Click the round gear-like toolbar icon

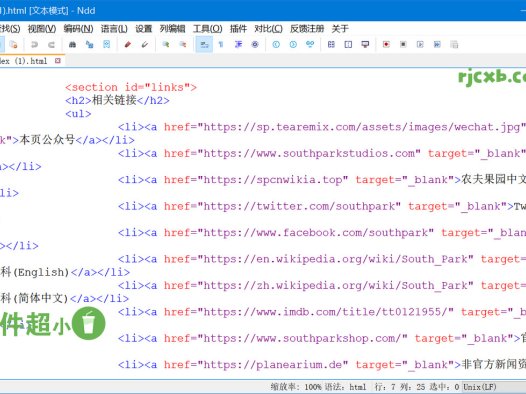click(x=255, y=45)
